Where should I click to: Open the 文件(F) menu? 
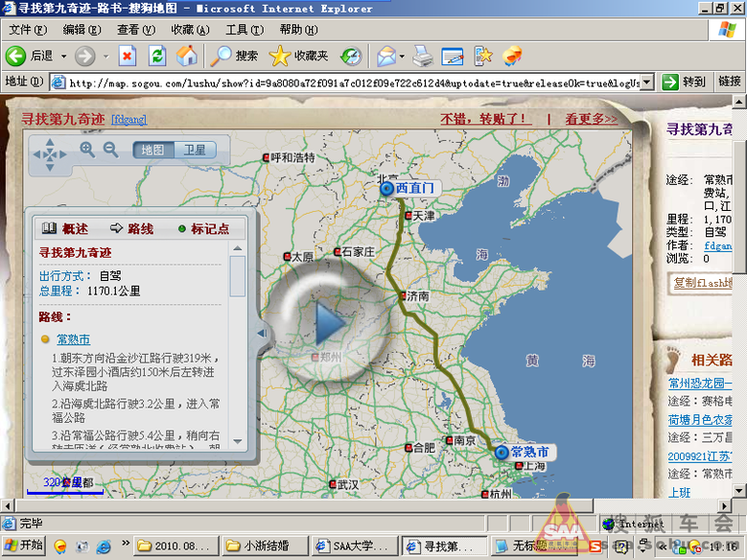28,30
